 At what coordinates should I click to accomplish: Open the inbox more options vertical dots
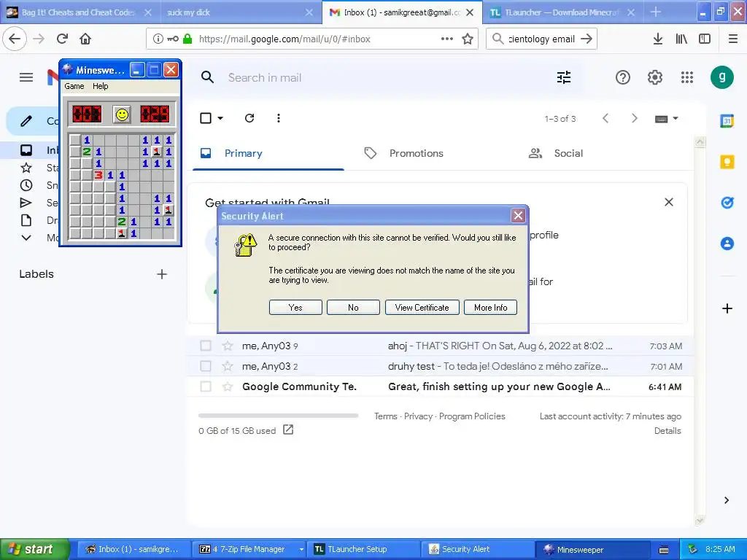click(x=278, y=118)
